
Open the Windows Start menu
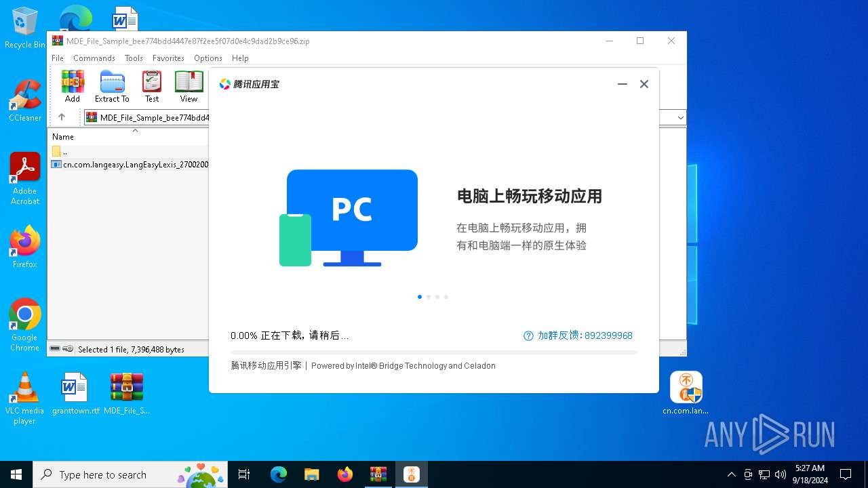[16, 474]
